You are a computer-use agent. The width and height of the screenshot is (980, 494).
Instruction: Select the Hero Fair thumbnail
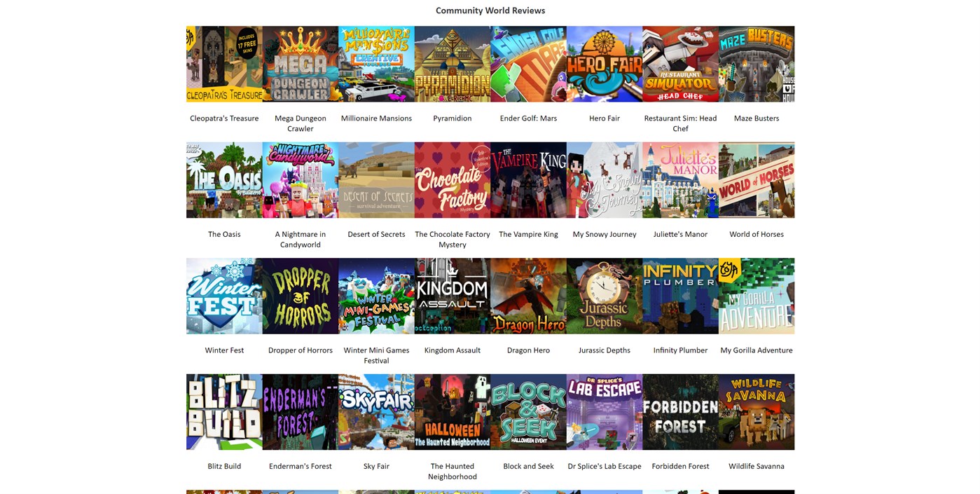pyautogui.click(x=605, y=64)
